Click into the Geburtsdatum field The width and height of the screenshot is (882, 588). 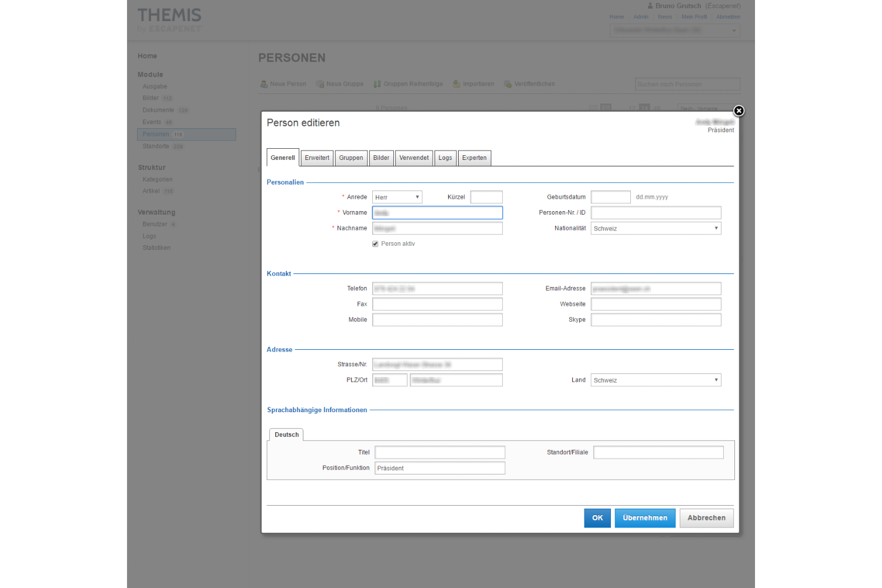610,198
